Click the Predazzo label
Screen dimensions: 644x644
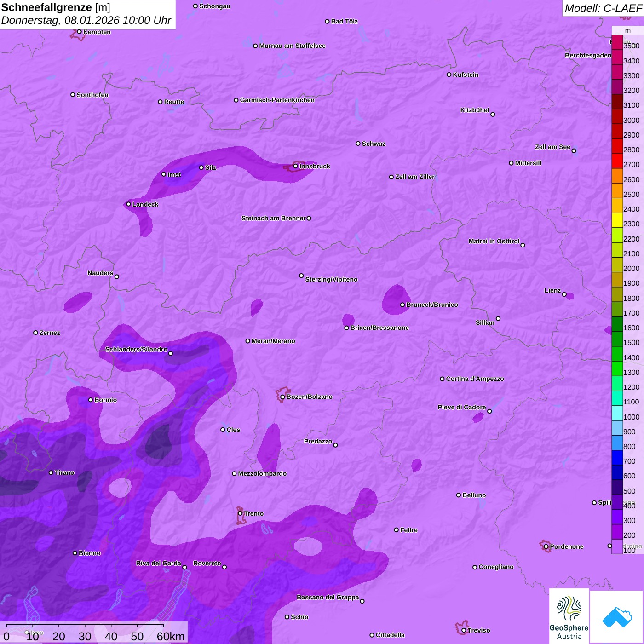click(318, 441)
